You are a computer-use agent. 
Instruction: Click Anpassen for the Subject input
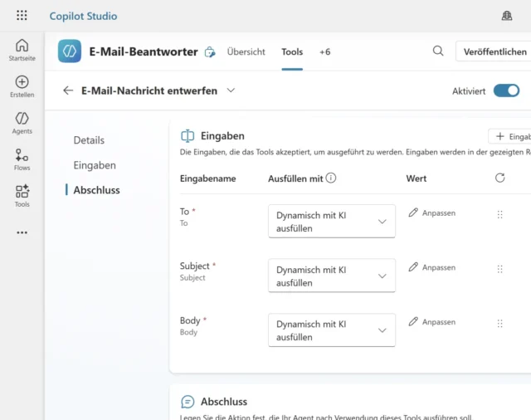[432, 267]
